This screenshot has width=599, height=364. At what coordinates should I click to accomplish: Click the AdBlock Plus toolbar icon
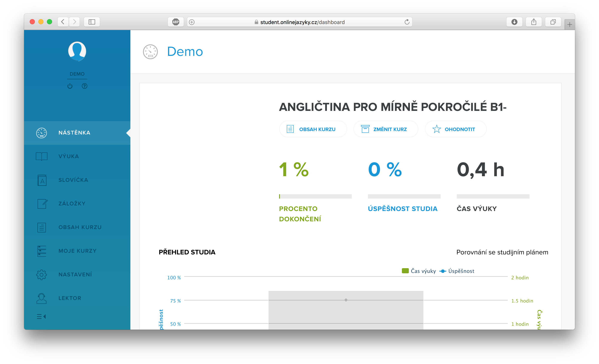[176, 22]
